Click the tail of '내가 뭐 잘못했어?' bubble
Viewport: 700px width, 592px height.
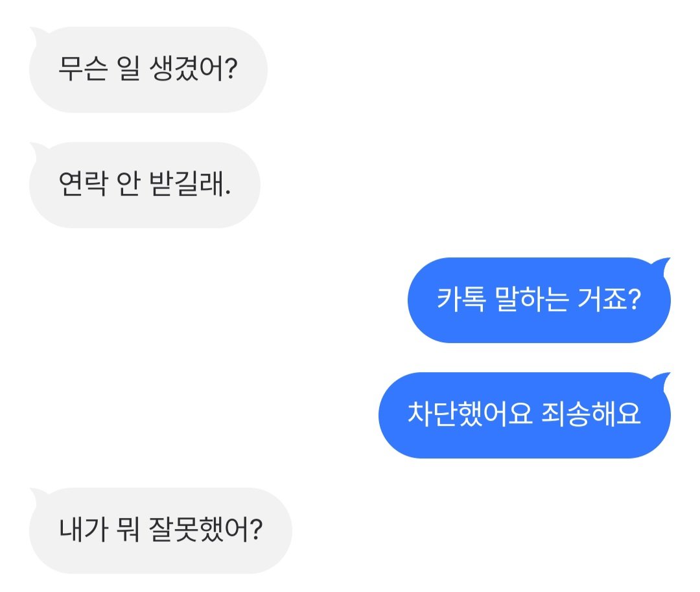pos(36,492)
